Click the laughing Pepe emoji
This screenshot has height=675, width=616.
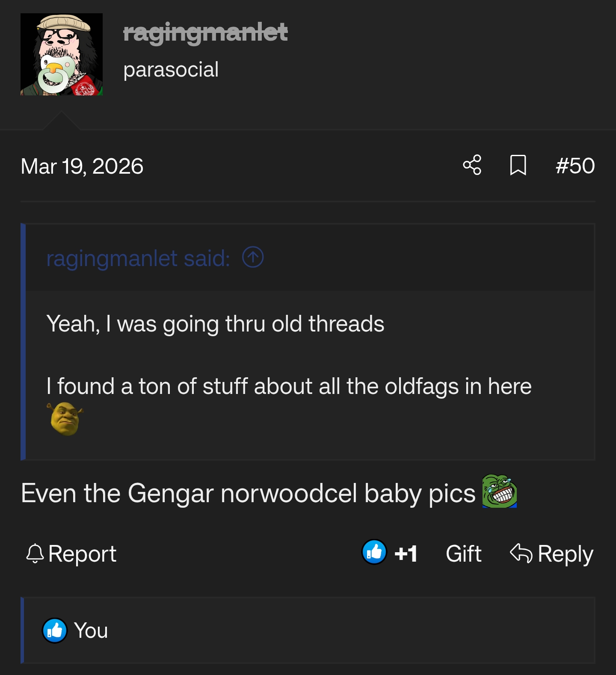tap(500, 491)
